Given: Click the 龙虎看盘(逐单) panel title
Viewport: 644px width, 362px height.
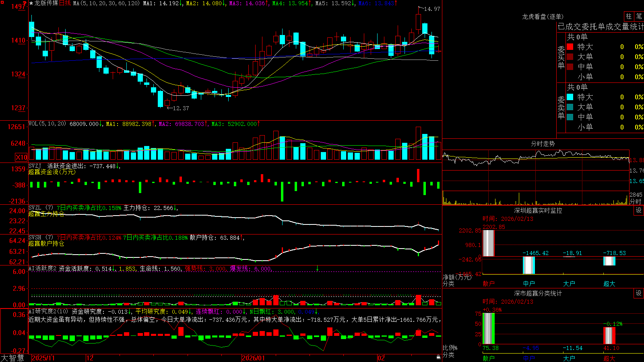Looking at the screenshot, I should pos(543,16).
